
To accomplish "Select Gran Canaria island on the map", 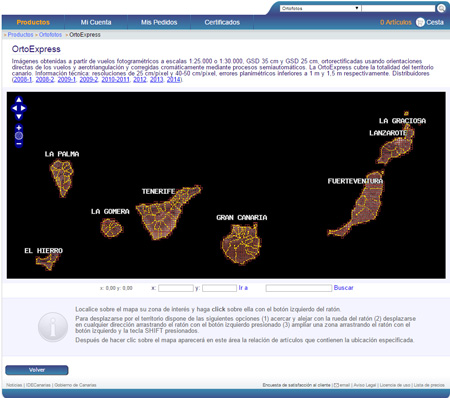I will coord(242,244).
